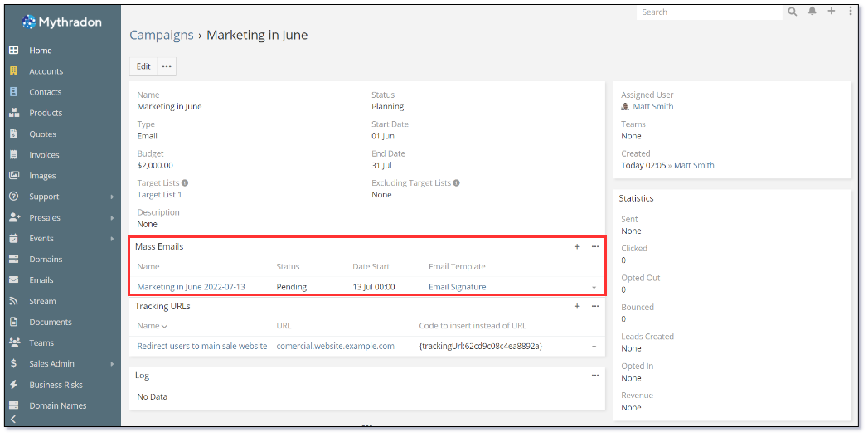Open Invoices menu item
Screen dimensions: 868x437
44,154
